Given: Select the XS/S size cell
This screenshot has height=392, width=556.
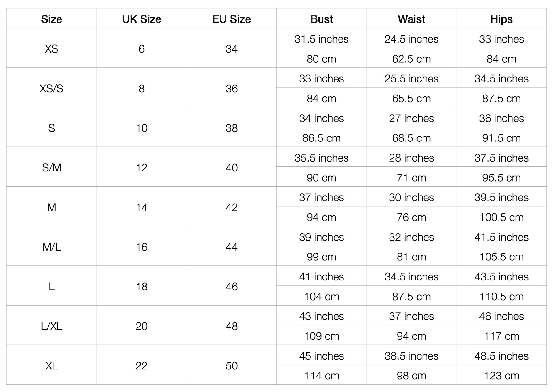Looking at the screenshot, I should [x=52, y=89].
